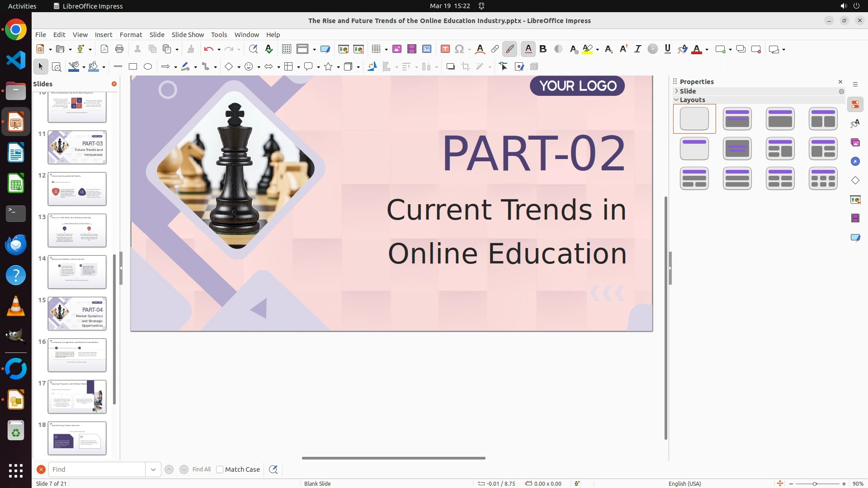
Task: Click the Crop Image tool
Action: (x=466, y=67)
